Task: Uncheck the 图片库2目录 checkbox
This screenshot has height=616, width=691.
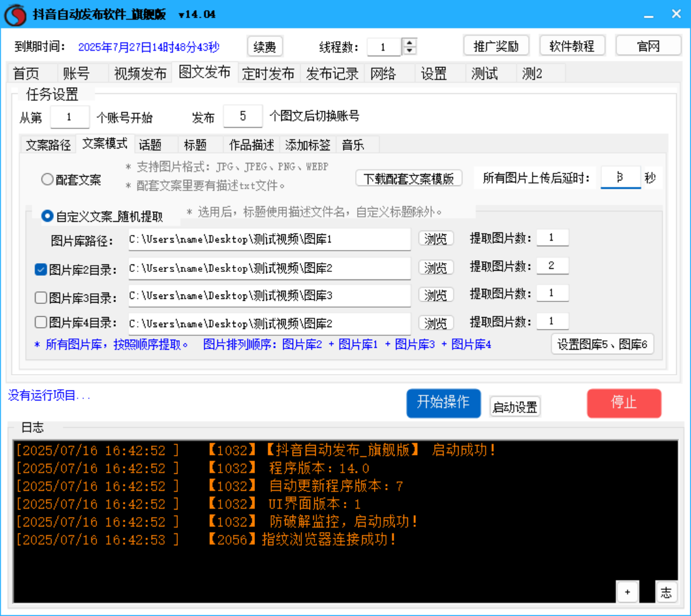Action: tap(41, 269)
